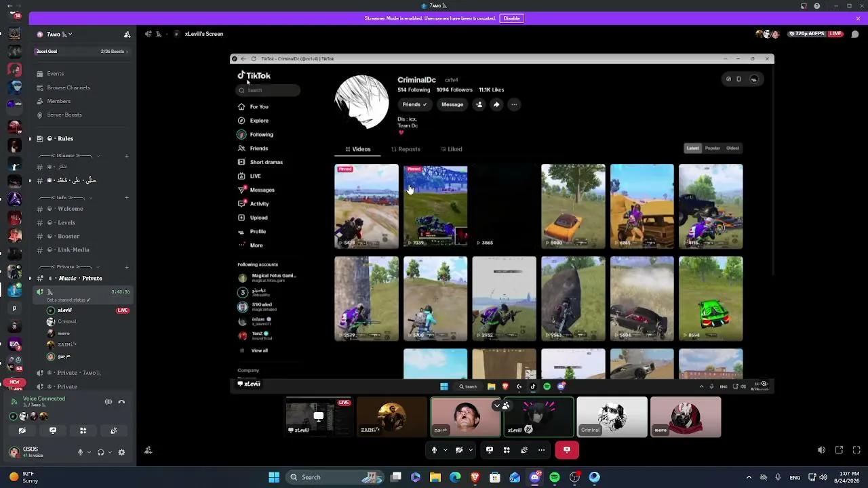Go to Friends in TikTok sidebar

(x=253, y=148)
